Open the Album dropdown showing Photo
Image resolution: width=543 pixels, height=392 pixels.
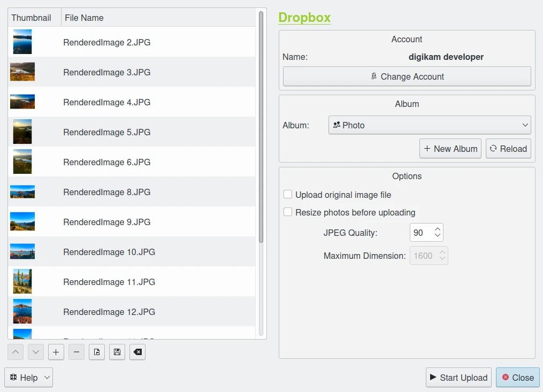pos(429,125)
